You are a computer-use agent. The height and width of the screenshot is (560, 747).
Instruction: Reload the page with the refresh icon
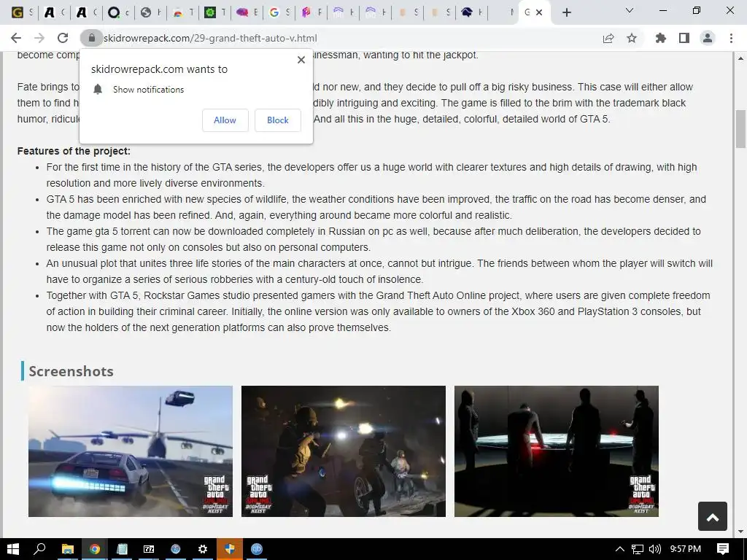pyautogui.click(x=63, y=38)
